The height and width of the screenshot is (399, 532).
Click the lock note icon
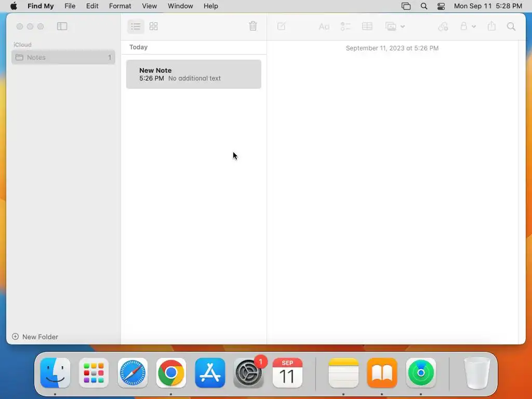pyautogui.click(x=464, y=26)
